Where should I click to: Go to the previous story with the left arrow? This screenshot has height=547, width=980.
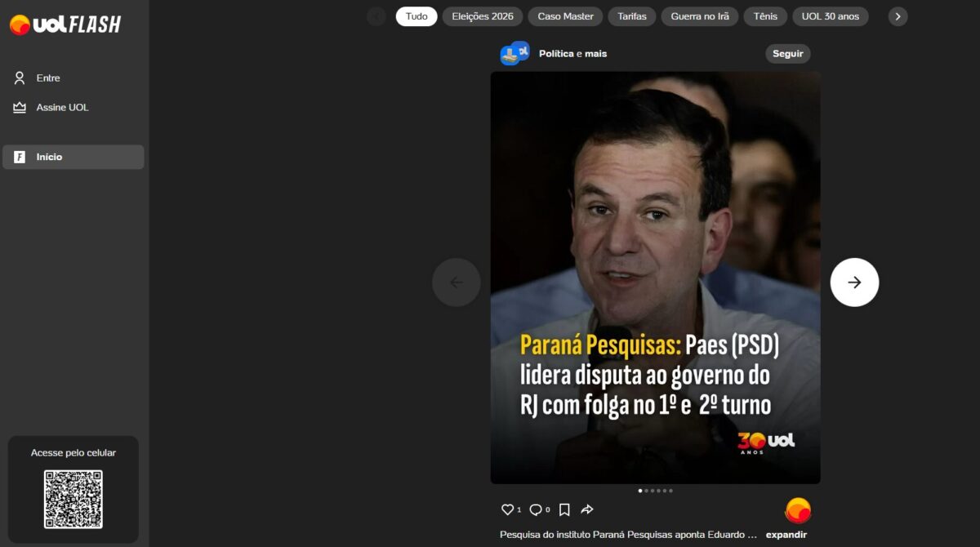tap(456, 282)
